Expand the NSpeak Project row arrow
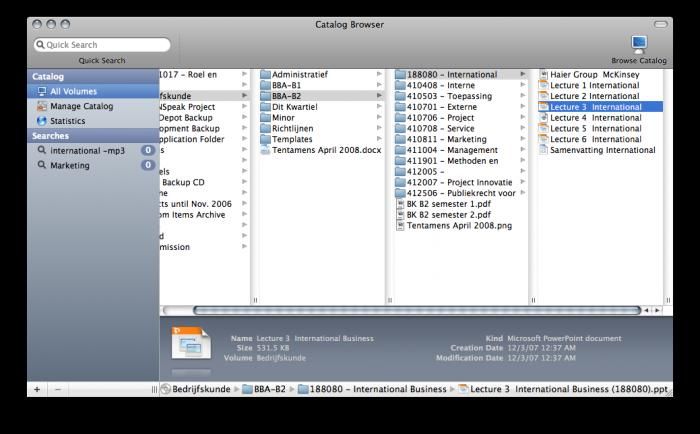The image size is (700, 434). pyautogui.click(x=245, y=106)
